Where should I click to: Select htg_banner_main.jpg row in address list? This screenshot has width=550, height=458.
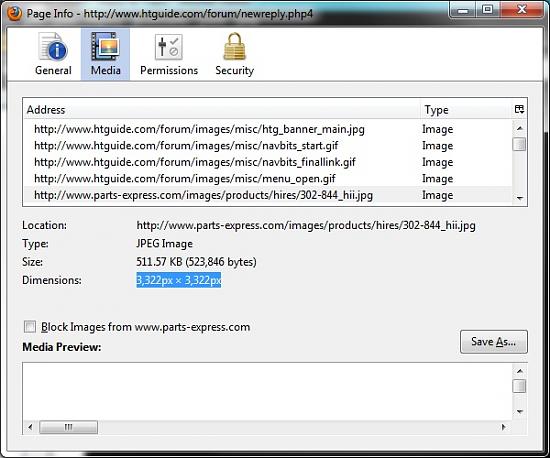point(268,129)
